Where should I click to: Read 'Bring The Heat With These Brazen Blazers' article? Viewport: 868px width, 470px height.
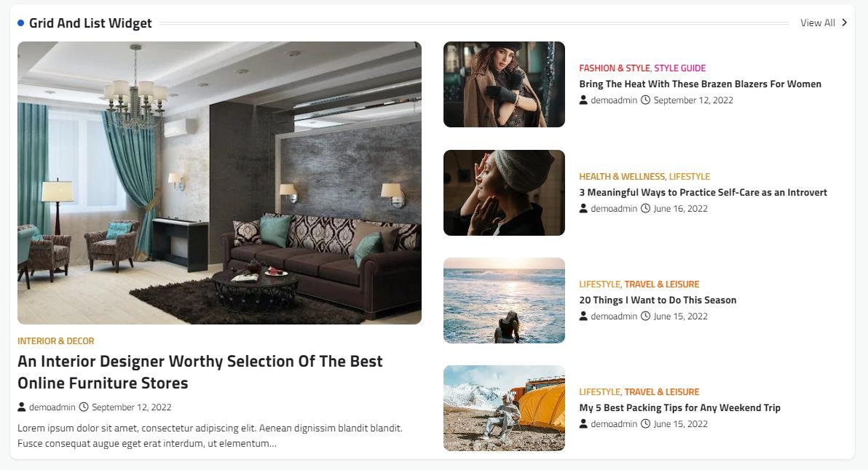[x=701, y=84]
